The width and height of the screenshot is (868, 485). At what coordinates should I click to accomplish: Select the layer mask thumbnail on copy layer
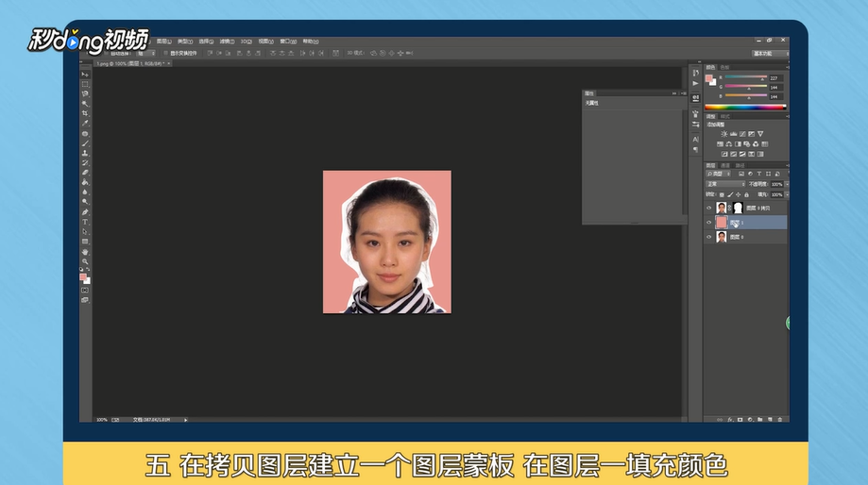pos(738,208)
